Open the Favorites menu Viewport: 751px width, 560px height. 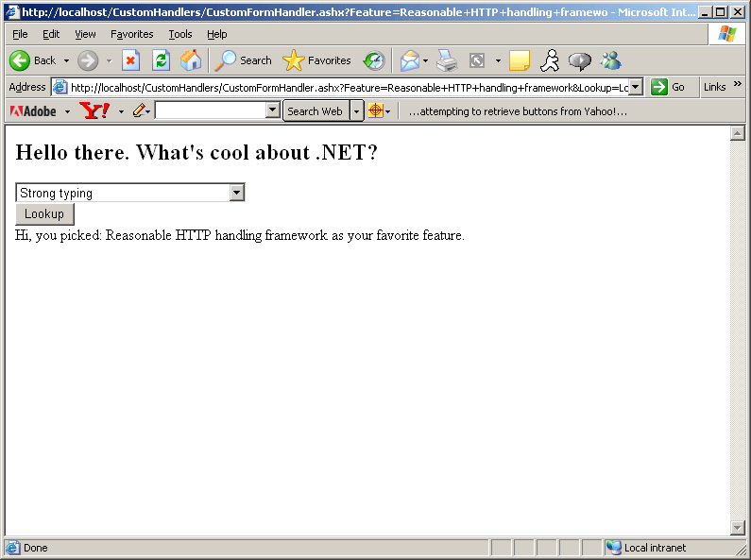pyautogui.click(x=131, y=34)
